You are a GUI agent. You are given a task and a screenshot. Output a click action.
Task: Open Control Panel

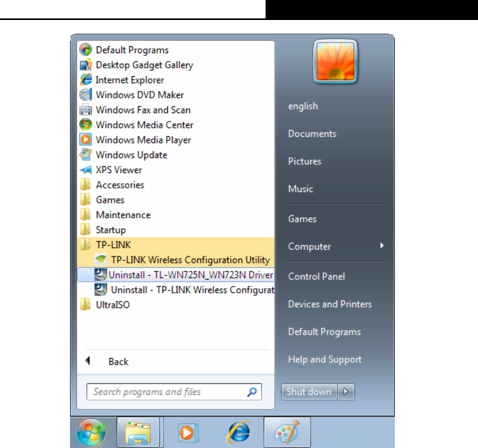(x=317, y=276)
